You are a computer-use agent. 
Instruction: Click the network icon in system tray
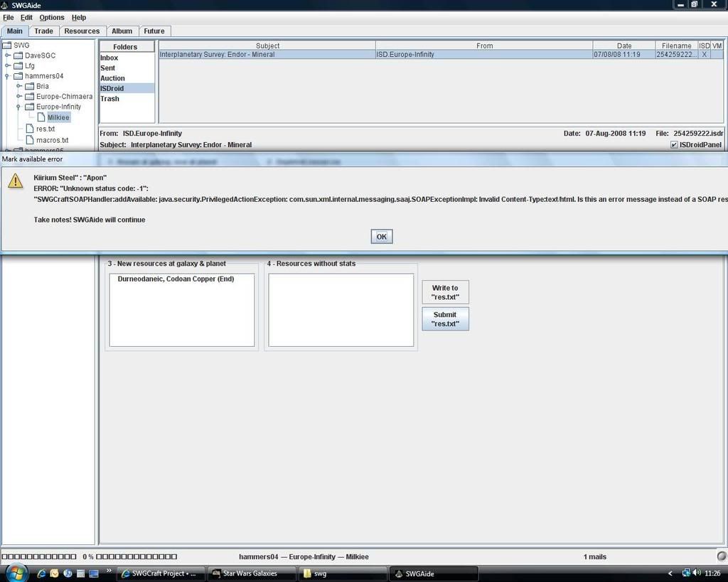686,573
